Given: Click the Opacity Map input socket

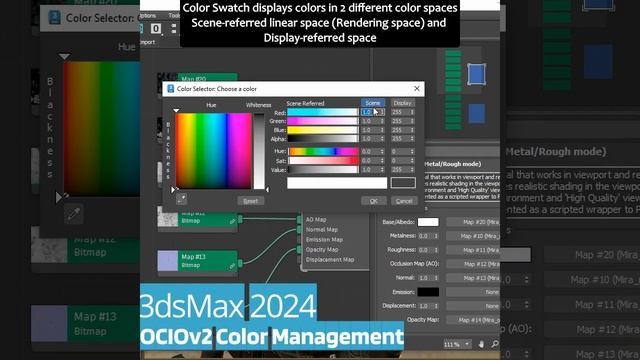Looking at the screenshot, I should coord(299,249).
